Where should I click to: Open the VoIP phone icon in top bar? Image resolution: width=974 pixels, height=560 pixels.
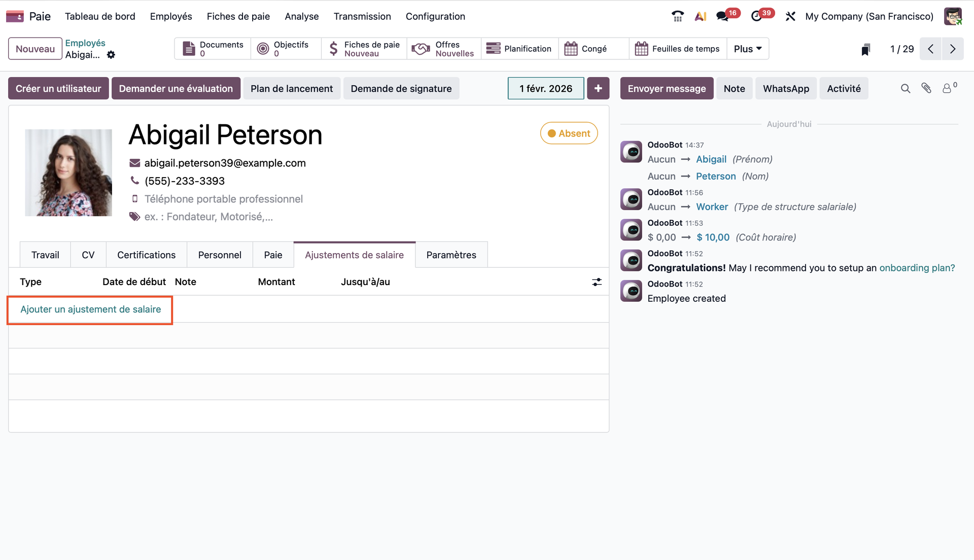tap(677, 16)
